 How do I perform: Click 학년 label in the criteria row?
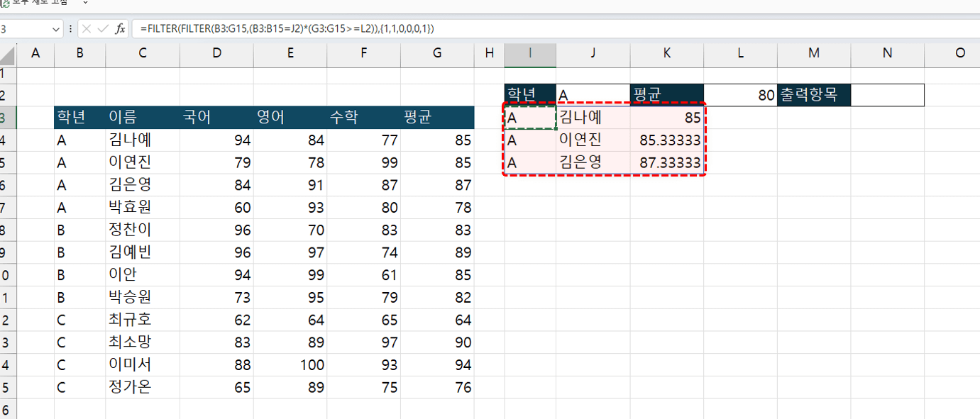pyautogui.click(x=530, y=95)
